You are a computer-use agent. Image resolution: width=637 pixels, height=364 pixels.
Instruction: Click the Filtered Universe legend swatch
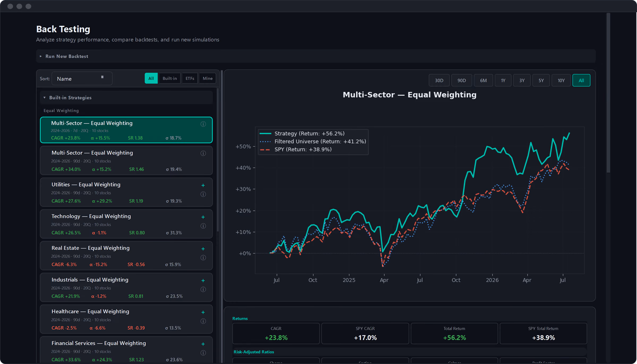point(265,142)
